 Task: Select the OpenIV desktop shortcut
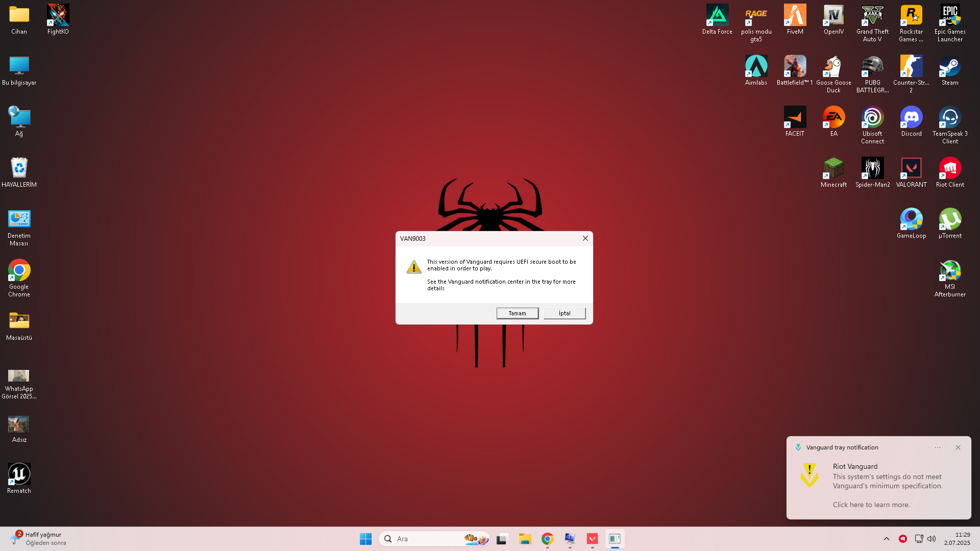coord(834,20)
